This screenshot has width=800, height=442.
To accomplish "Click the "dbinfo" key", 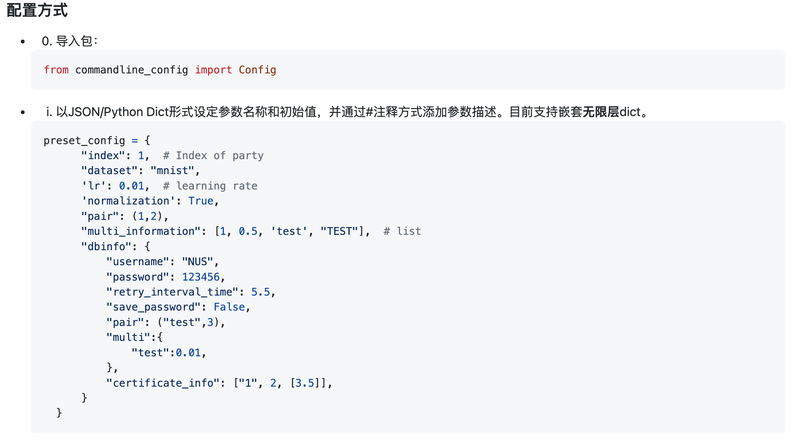I will [109, 246].
